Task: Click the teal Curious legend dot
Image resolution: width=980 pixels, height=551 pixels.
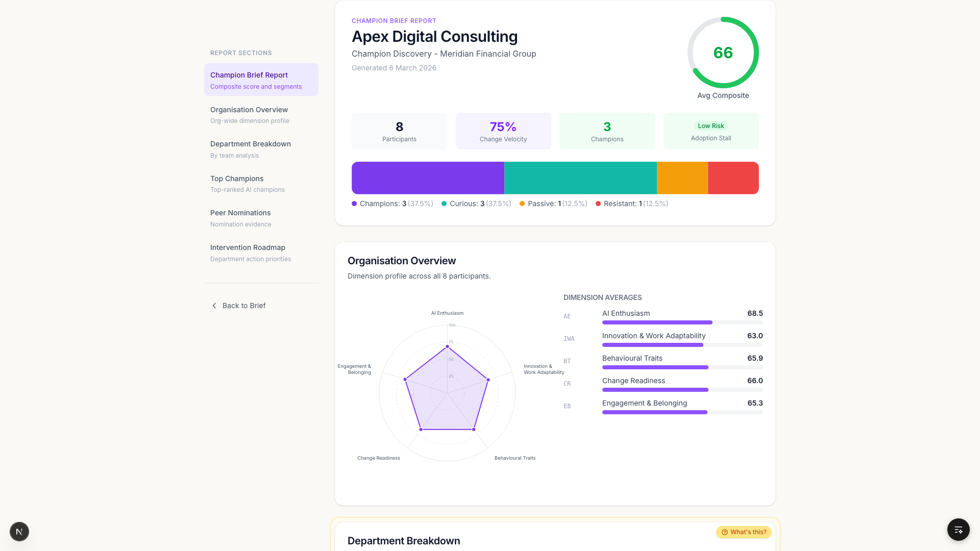Action: [444, 204]
